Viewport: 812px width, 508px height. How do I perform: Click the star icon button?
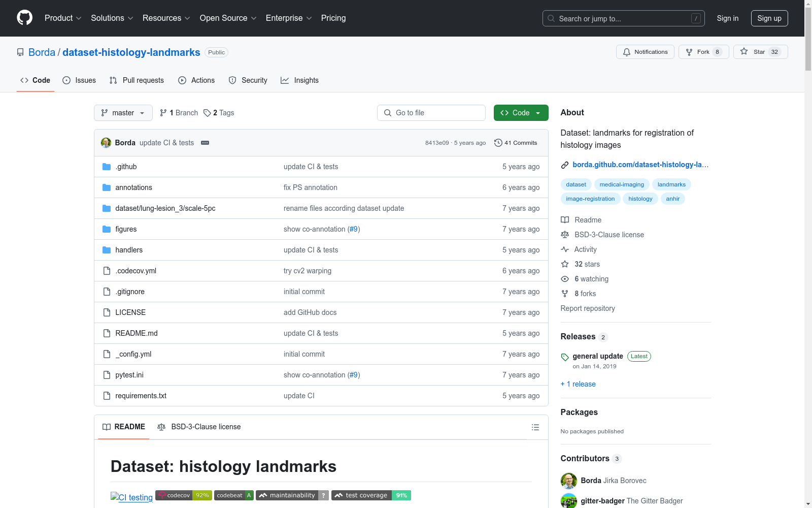[744, 52]
